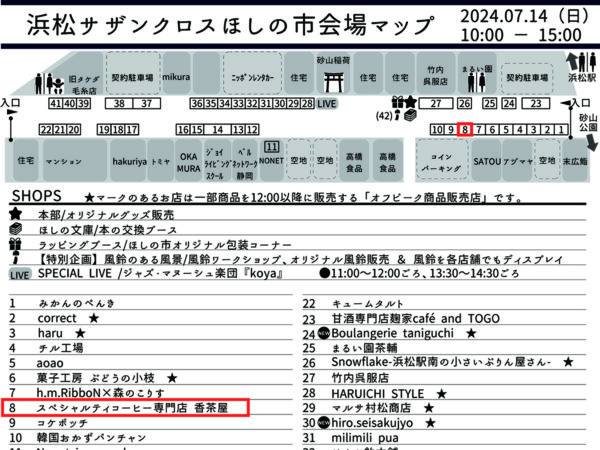Click the SATOU building block
The width and height of the screenshot is (600, 450).
tap(487, 161)
